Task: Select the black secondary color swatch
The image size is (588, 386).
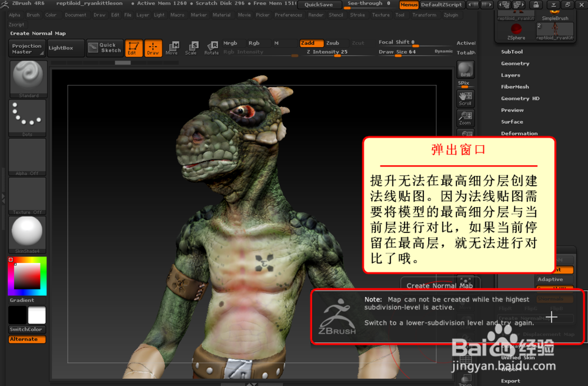Action: pyautogui.click(x=18, y=315)
